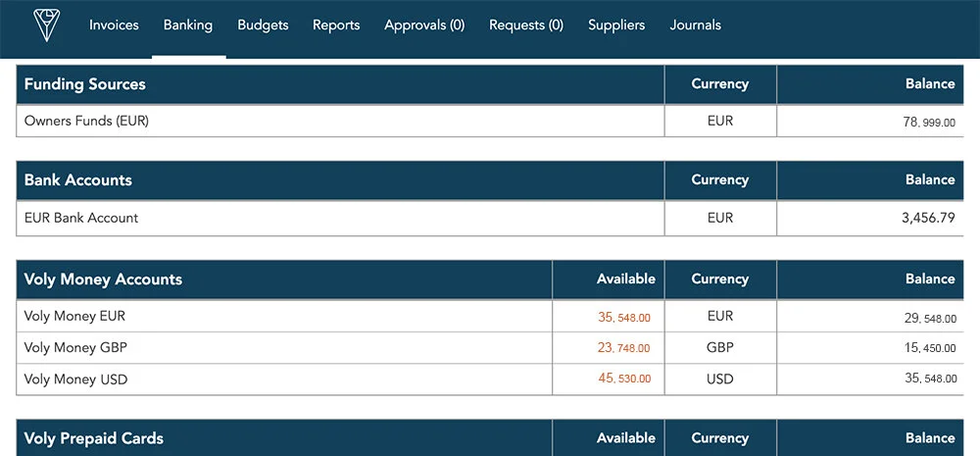This screenshot has width=980, height=456.
Task: Open the Invoices menu
Action: pos(114,25)
